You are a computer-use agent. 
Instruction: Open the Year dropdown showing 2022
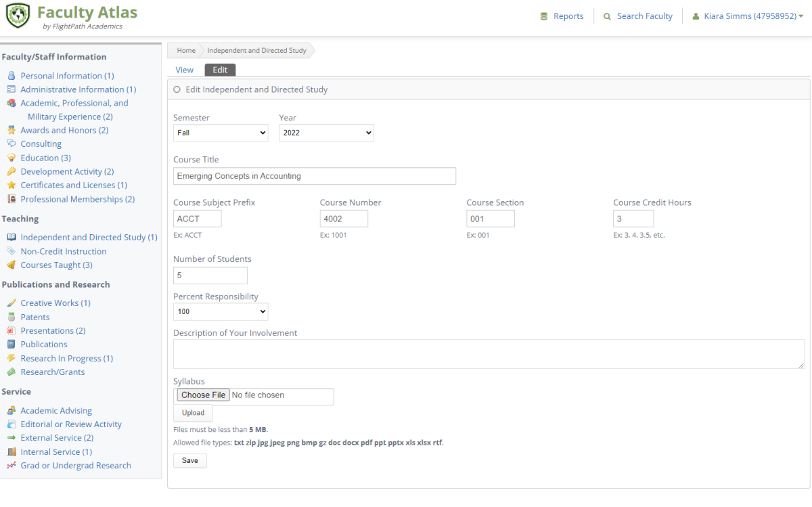pos(326,133)
